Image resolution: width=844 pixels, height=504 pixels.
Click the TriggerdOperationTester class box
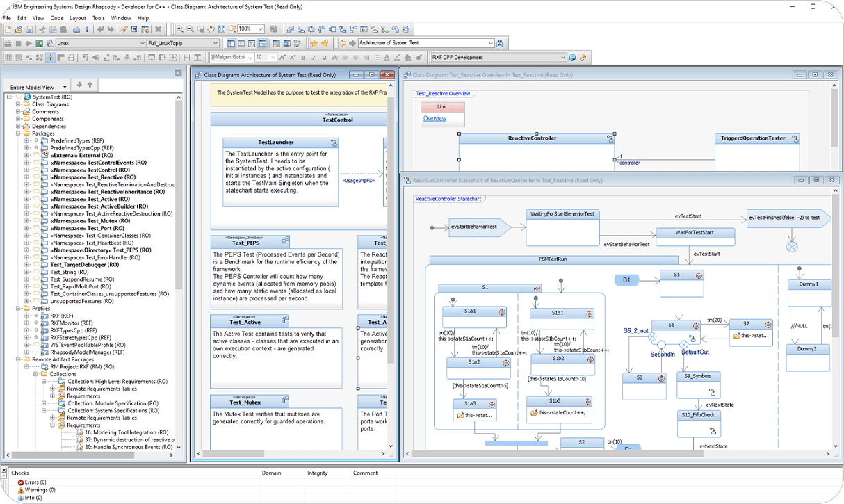coord(757,138)
